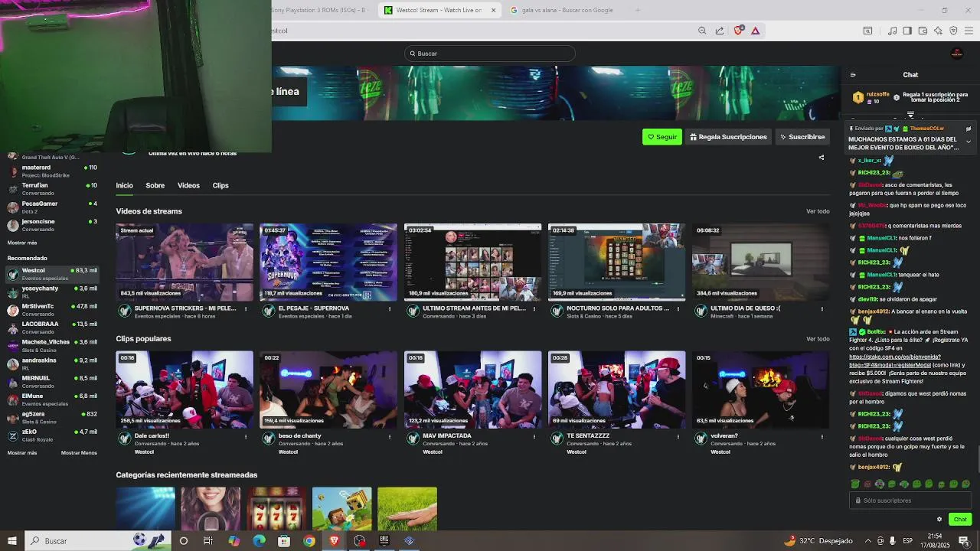Screen dimensions: 980x551
Task: Open the SUPERNOVA STRICKERS stream thumbnail
Action: coord(185,262)
